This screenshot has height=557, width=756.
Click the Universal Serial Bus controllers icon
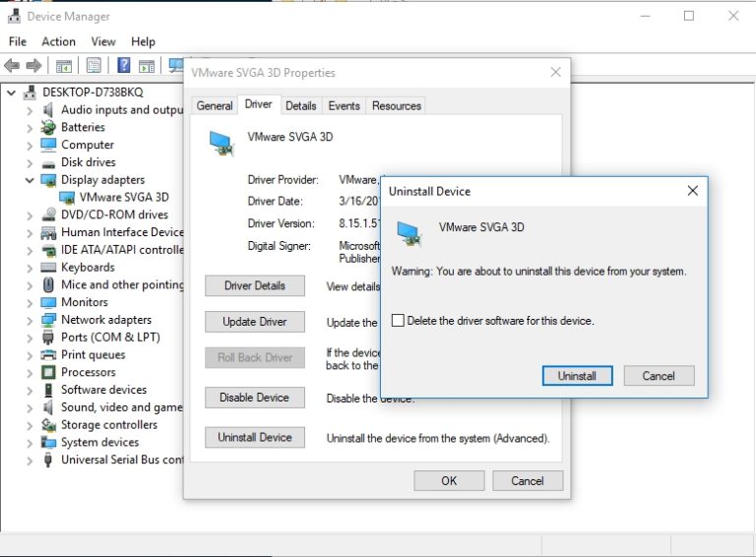coord(48,460)
